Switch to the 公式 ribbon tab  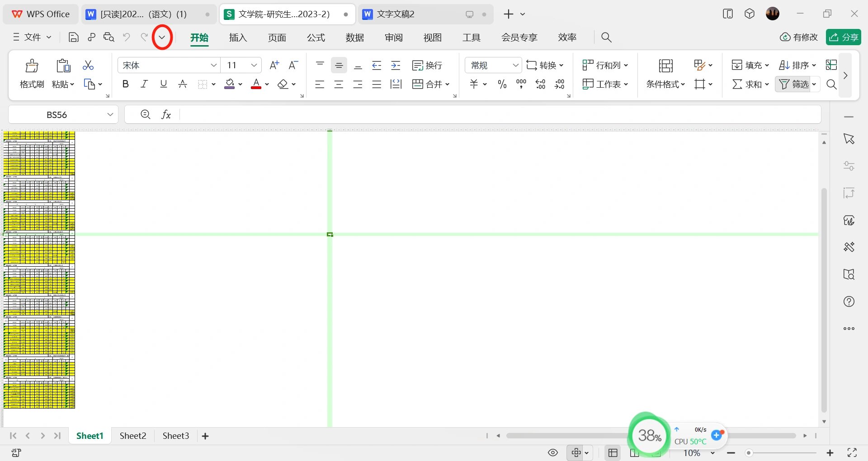[x=316, y=38]
